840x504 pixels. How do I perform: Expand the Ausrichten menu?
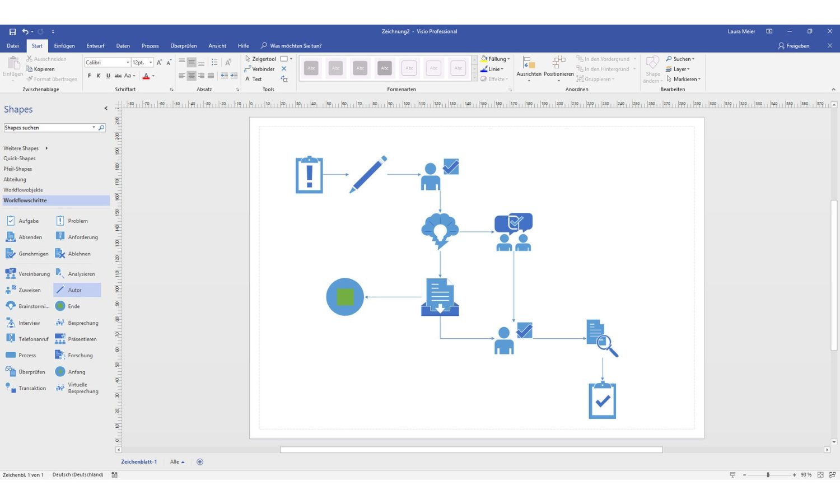(529, 69)
